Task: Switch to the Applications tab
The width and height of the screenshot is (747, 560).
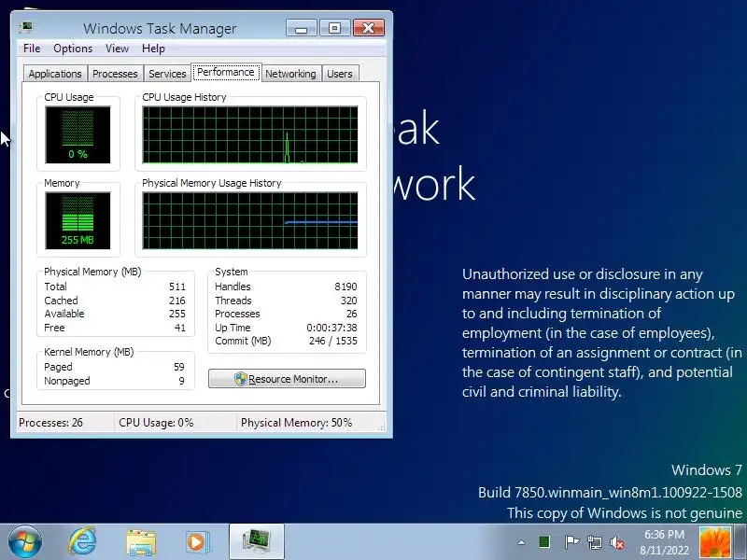Action: pos(55,74)
